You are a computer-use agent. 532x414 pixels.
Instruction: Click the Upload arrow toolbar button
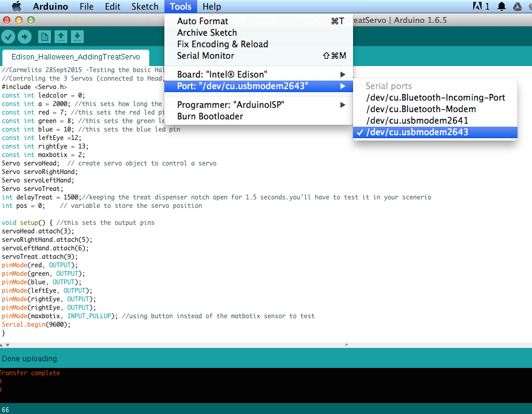point(24,36)
